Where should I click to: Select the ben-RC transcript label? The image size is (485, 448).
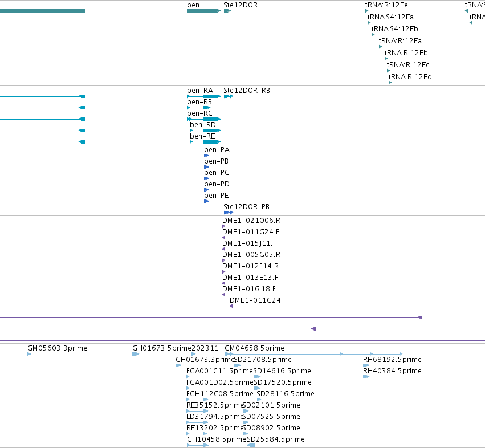coord(199,113)
